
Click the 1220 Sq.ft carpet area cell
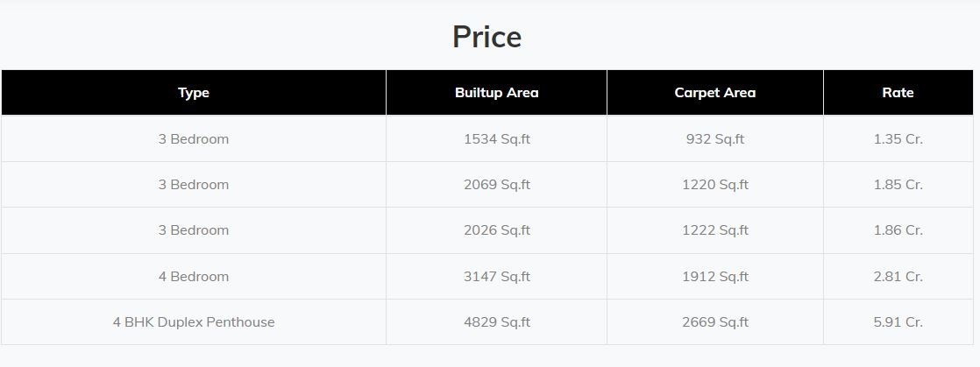(715, 185)
